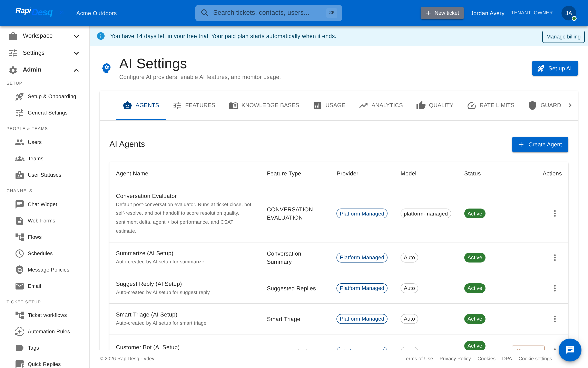Click the Create Agent button

point(540,145)
